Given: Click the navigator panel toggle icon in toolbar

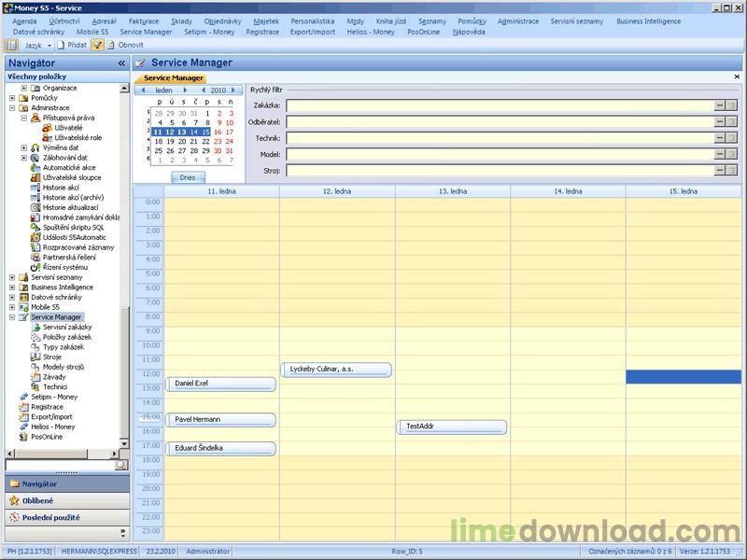Looking at the screenshot, I should point(12,45).
